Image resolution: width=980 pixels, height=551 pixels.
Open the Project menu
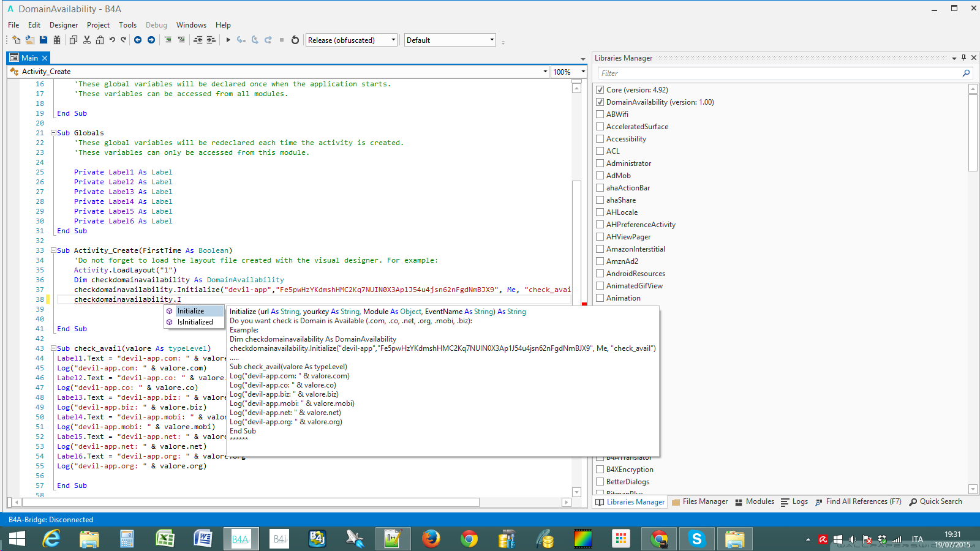98,25
